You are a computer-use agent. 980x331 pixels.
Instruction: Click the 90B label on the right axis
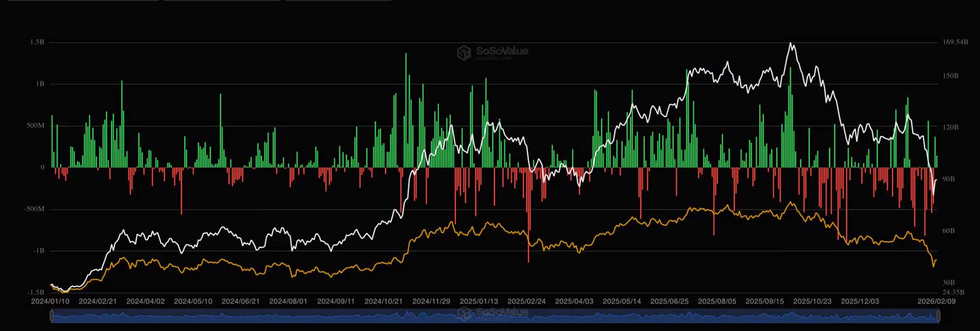click(949, 179)
